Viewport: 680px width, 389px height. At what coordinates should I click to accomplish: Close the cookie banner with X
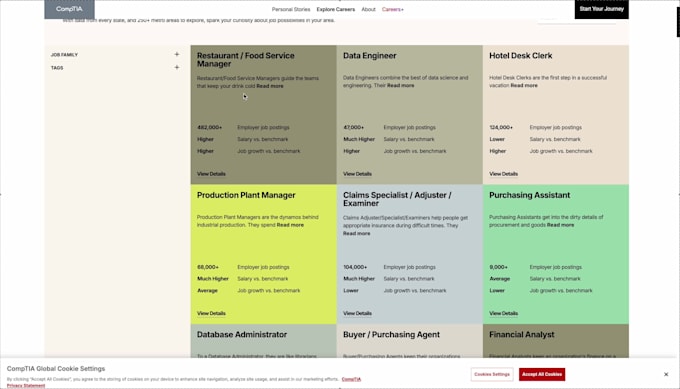point(666,374)
